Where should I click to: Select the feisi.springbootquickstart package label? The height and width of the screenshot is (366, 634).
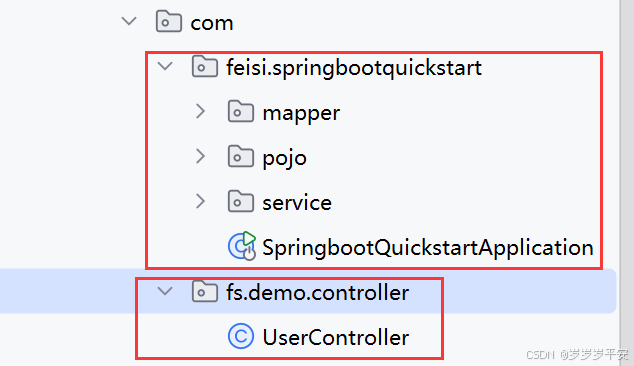coord(354,68)
